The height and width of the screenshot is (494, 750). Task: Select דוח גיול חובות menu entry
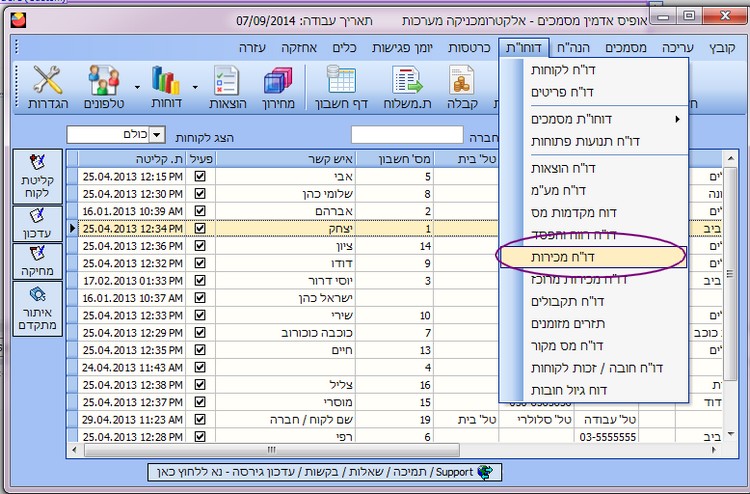tap(593, 390)
